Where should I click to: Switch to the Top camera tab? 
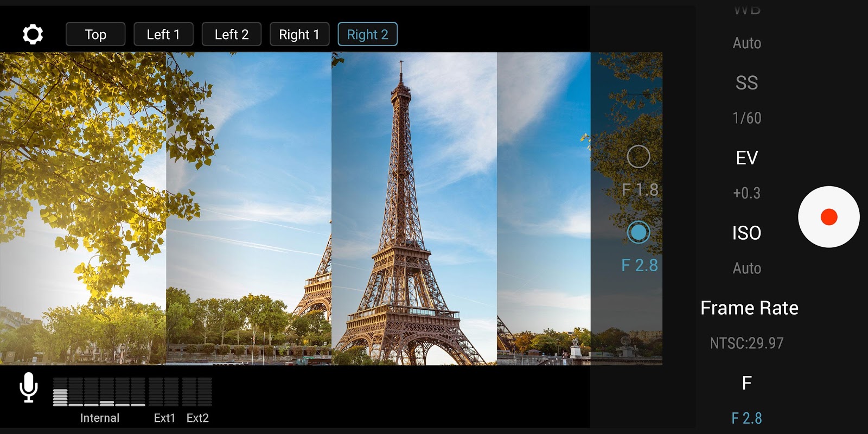95,34
